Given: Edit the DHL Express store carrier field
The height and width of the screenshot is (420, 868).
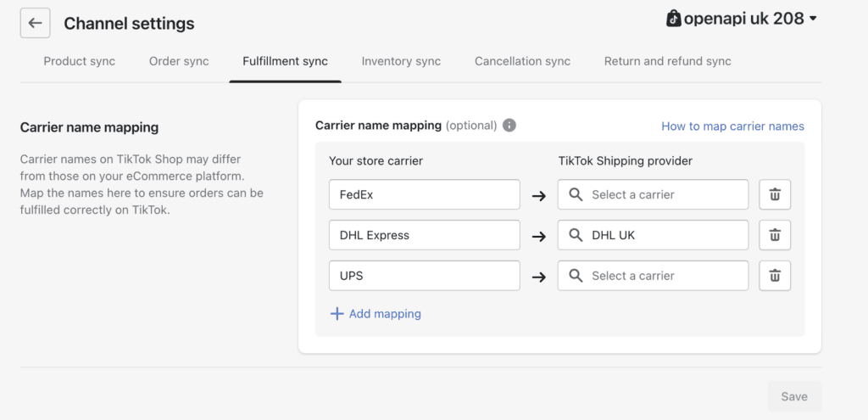Looking at the screenshot, I should tap(424, 235).
